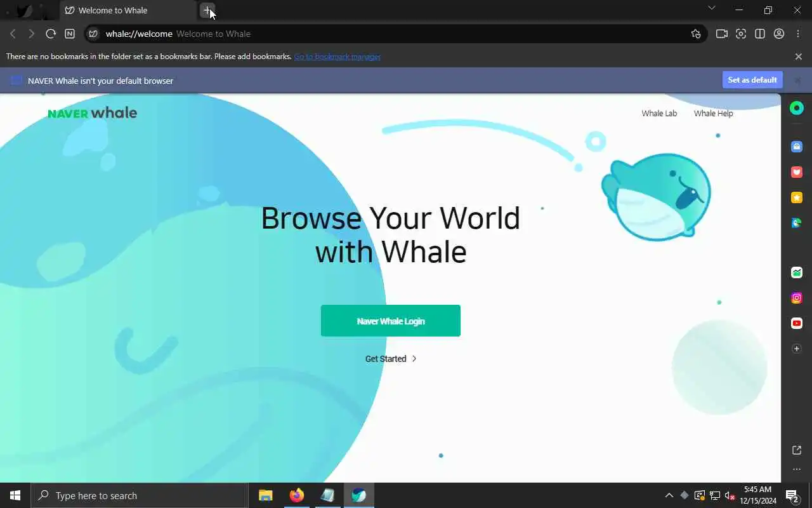The height and width of the screenshot is (508, 812).
Task: Open the notepad-like taskbar app
Action: 327,495
